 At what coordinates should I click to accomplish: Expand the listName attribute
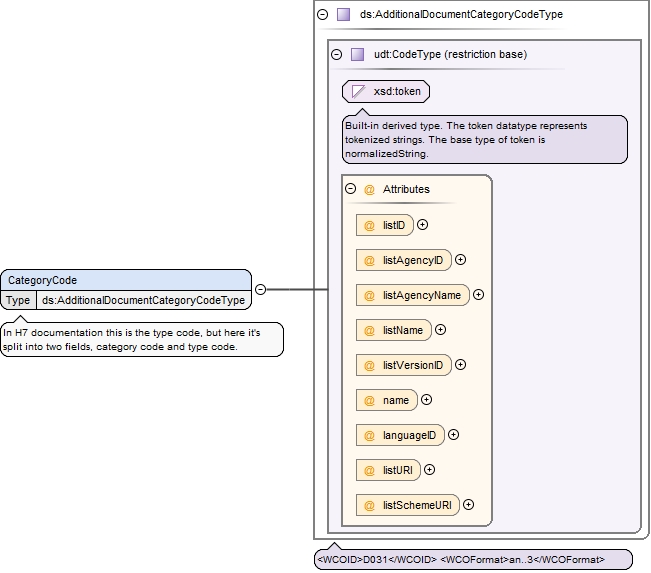tap(440, 330)
